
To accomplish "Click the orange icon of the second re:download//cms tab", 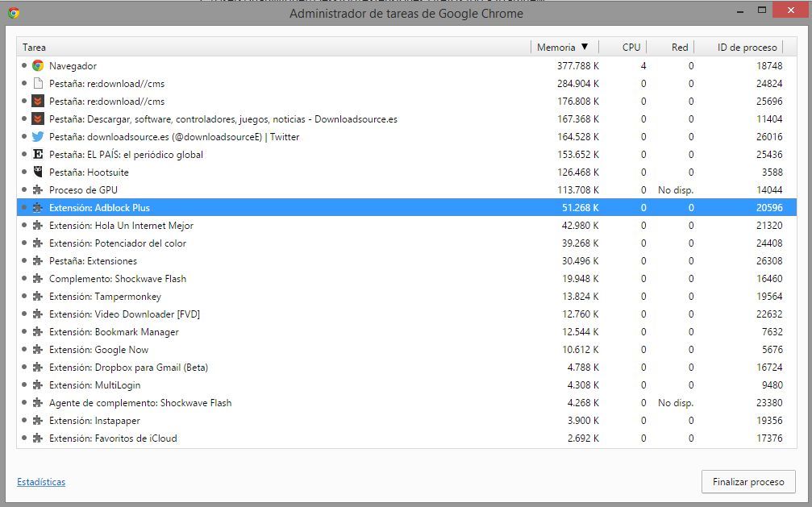I will tap(38, 101).
